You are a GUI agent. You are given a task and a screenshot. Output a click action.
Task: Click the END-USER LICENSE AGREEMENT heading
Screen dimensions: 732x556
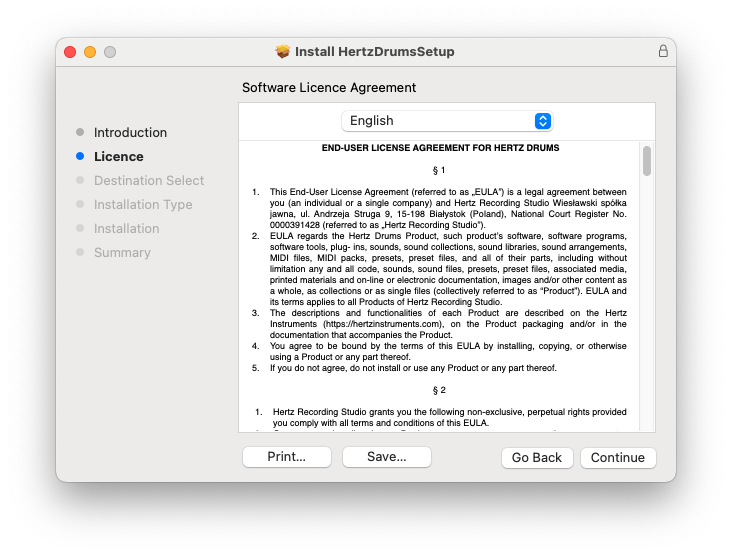pos(440,148)
